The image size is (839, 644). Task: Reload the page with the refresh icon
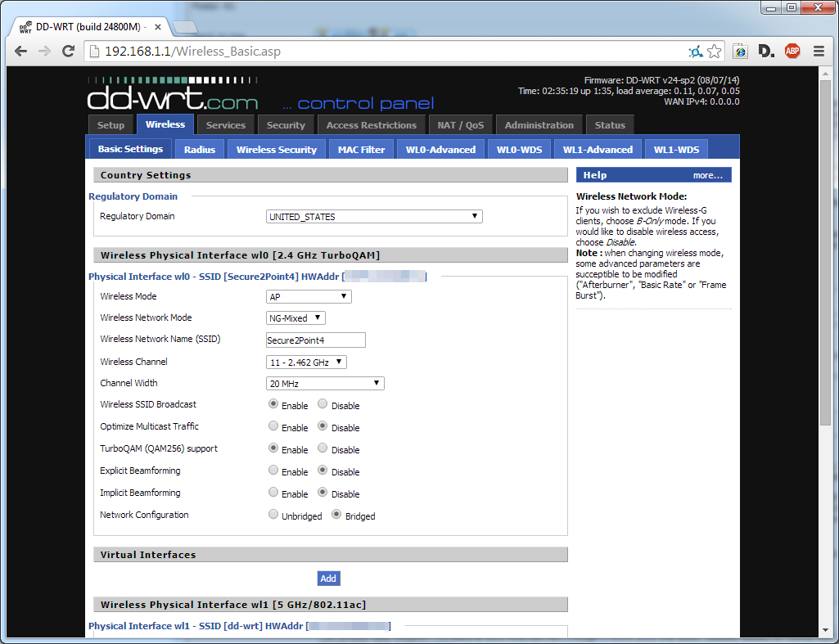pos(68,52)
